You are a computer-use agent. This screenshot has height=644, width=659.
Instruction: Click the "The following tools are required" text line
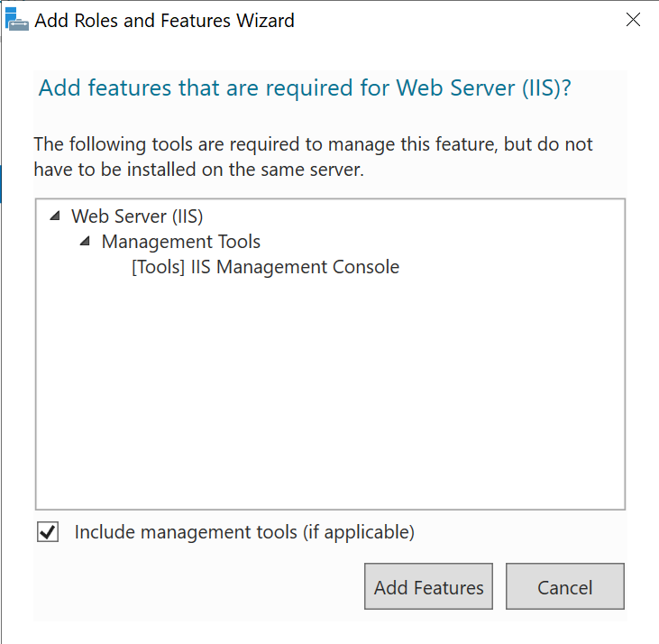[x=313, y=144]
